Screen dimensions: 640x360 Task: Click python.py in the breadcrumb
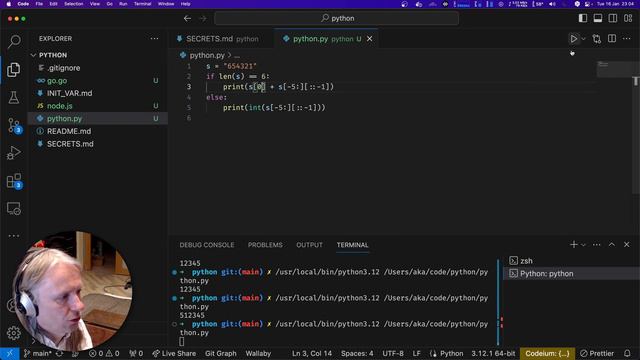click(x=207, y=55)
